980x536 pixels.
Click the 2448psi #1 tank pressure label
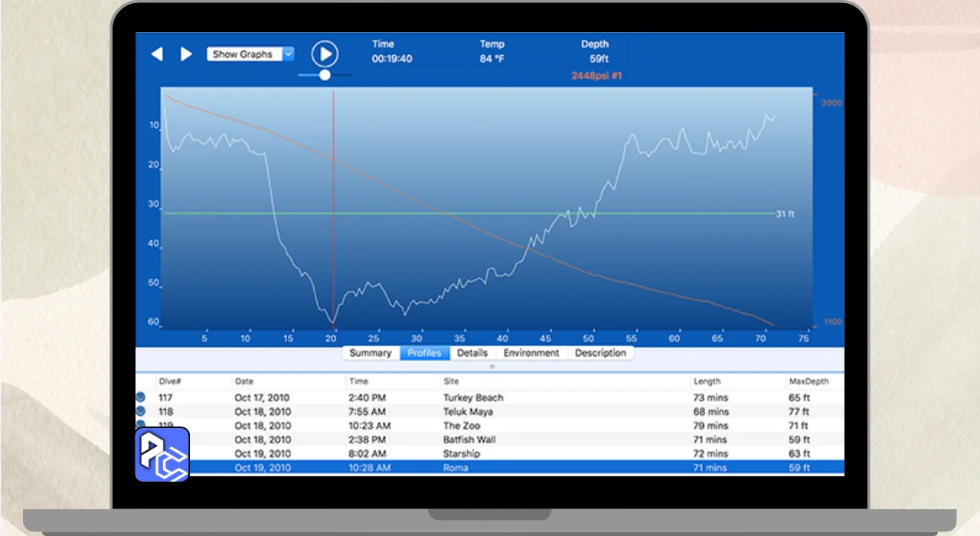(x=596, y=76)
